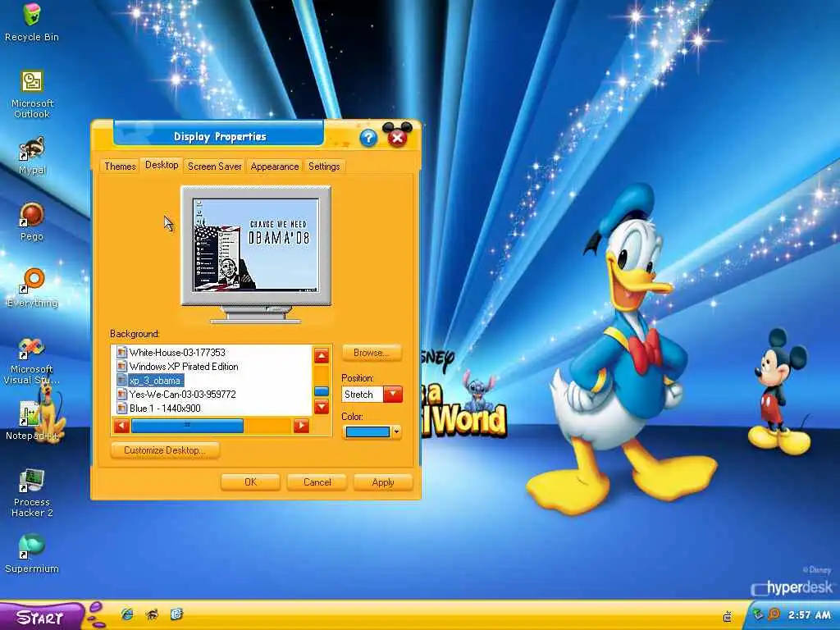The width and height of the screenshot is (840, 630).
Task: Click the orange Everything tray icon
Action: [774, 614]
